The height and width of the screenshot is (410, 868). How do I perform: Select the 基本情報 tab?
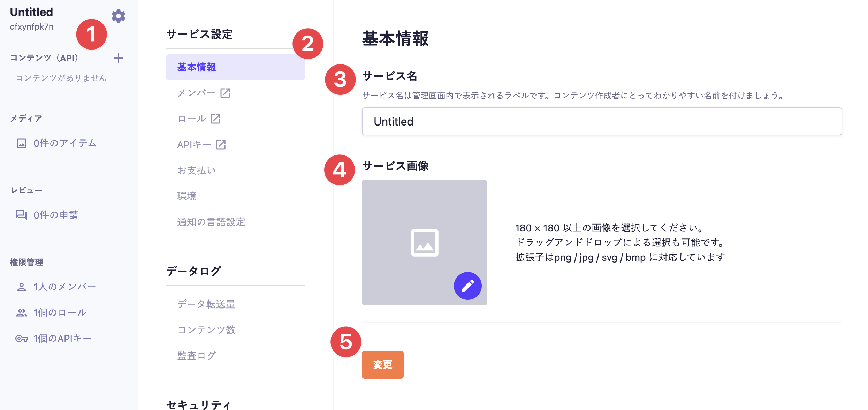(196, 67)
